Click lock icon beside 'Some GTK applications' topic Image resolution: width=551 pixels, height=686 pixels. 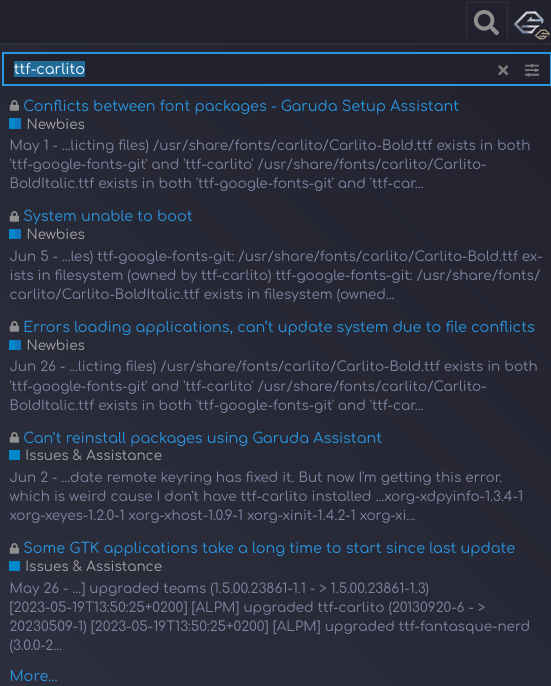coord(14,548)
